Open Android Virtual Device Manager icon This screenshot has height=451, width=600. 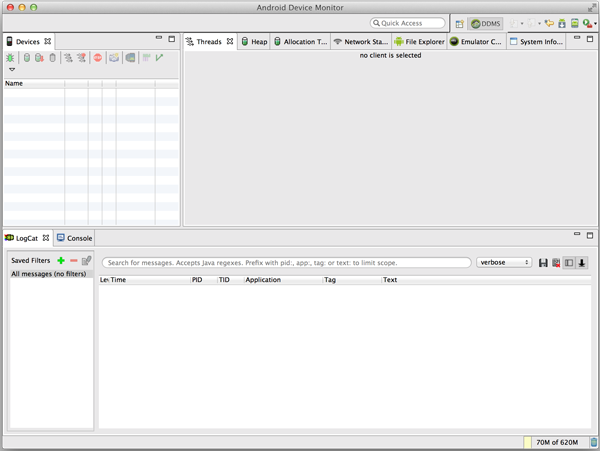pyautogui.click(x=574, y=23)
